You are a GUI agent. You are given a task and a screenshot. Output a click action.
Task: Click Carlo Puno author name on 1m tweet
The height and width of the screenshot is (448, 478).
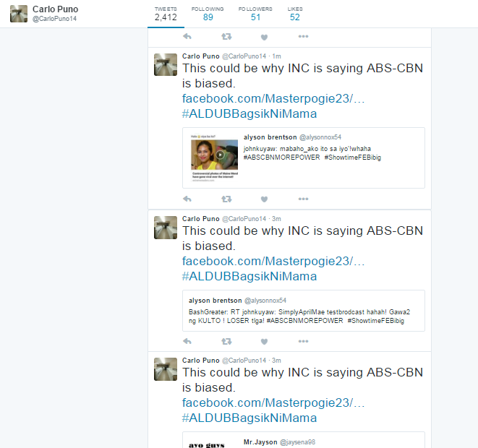[201, 56]
